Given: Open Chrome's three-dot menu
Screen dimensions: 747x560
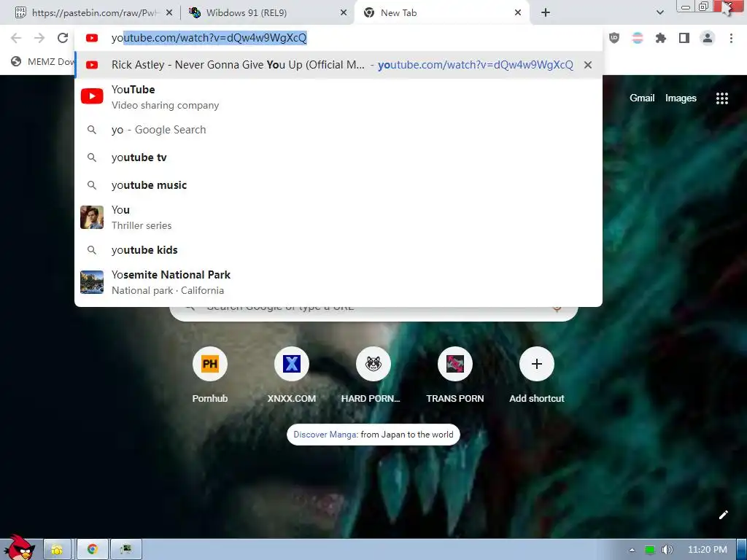Looking at the screenshot, I should coord(731,38).
